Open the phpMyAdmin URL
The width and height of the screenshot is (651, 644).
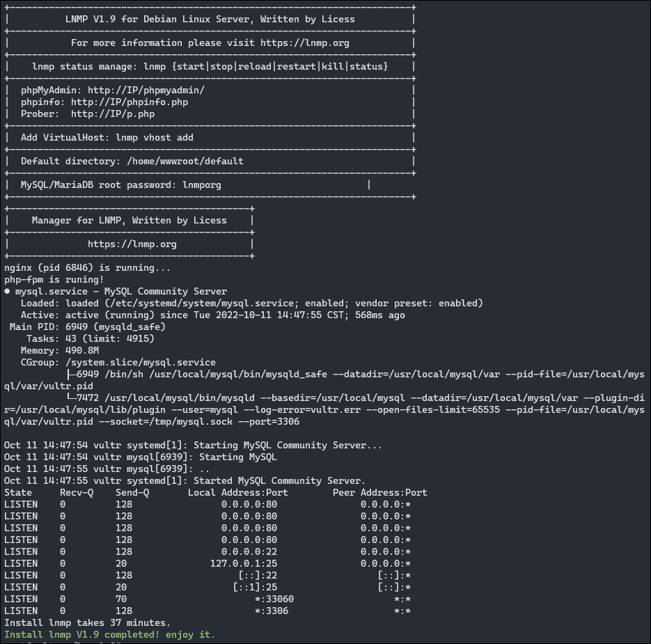point(146,91)
